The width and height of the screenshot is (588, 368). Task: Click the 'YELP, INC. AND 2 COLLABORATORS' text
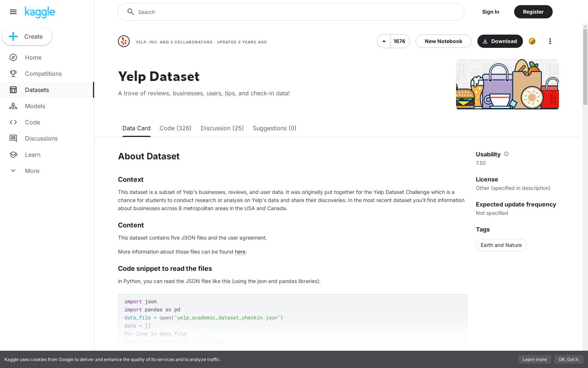[x=174, y=42]
